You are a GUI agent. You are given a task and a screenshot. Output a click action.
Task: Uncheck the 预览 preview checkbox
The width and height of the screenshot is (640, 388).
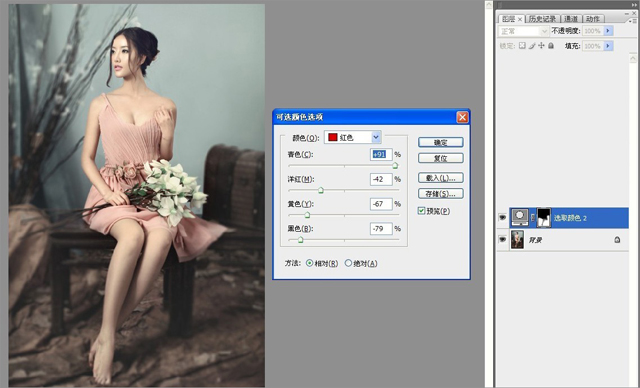422,211
